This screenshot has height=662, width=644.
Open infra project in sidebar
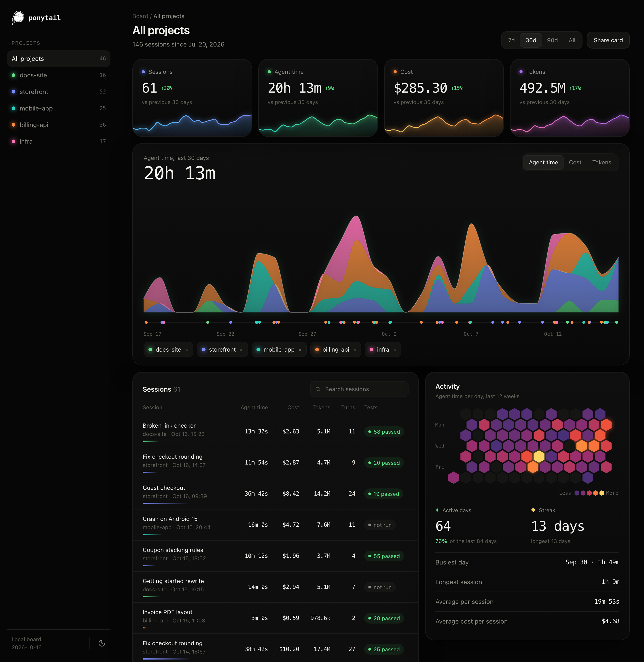59,141
